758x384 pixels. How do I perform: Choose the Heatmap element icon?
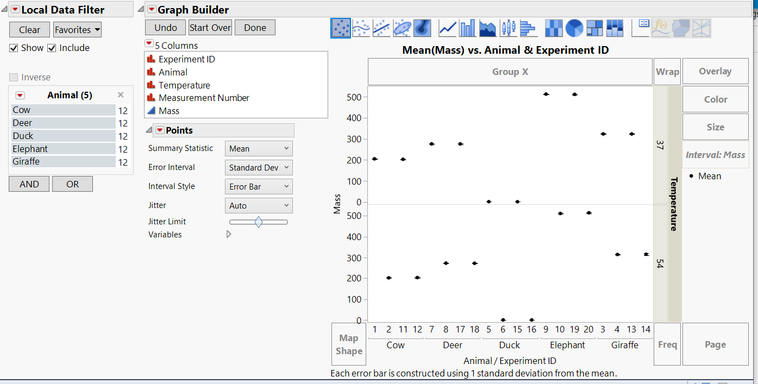[x=554, y=28]
